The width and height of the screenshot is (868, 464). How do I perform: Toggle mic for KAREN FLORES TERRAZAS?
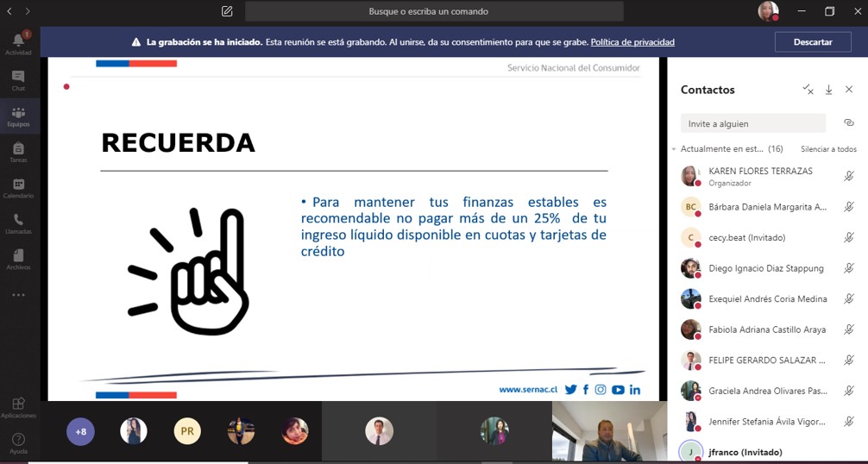click(x=849, y=176)
